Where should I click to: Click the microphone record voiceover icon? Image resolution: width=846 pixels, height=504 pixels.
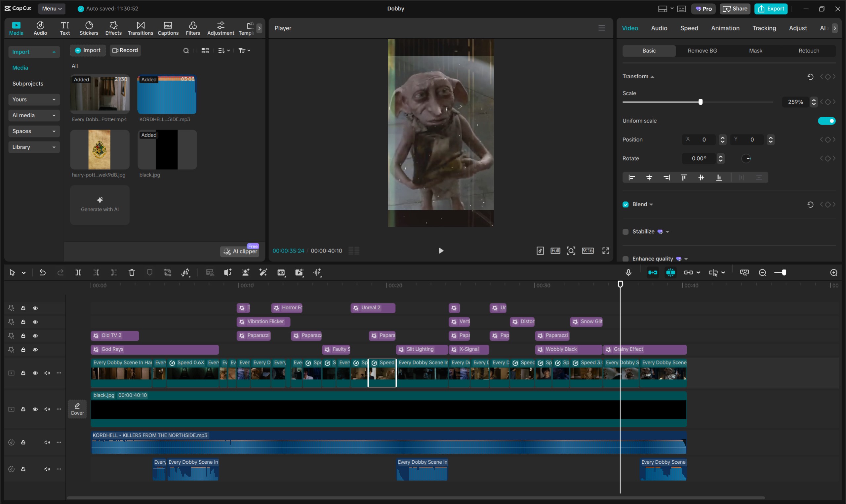pyautogui.click(x=628, y=272)
